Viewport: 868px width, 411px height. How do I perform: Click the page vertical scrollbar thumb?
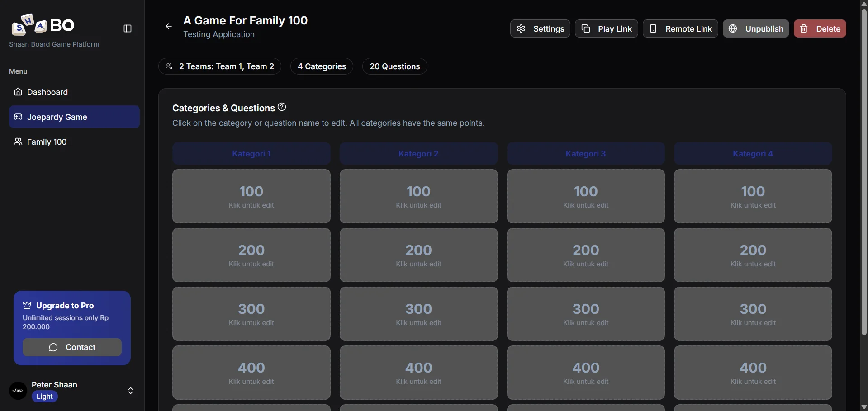pyautogui.click(x=864, y=172)
